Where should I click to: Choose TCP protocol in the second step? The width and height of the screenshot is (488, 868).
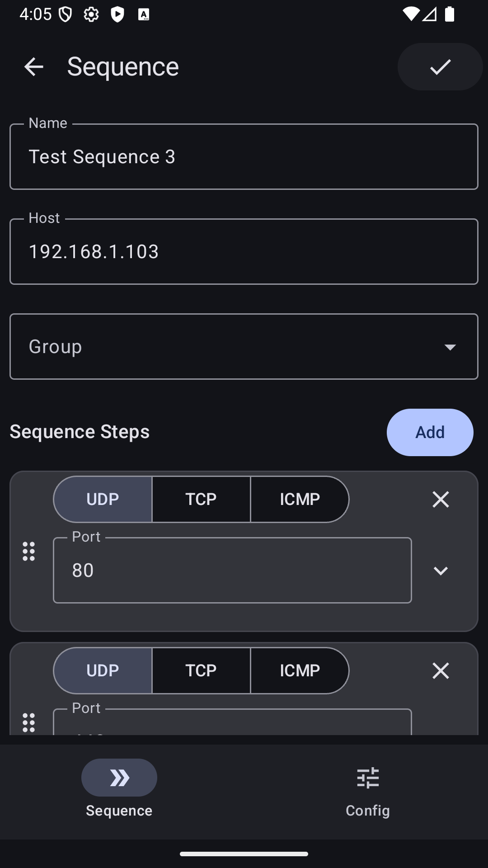201,671
